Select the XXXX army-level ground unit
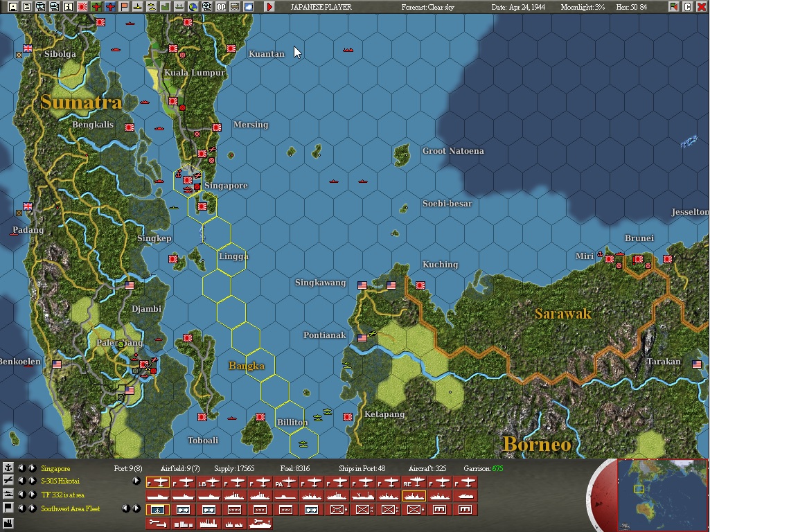 (234, 510)
